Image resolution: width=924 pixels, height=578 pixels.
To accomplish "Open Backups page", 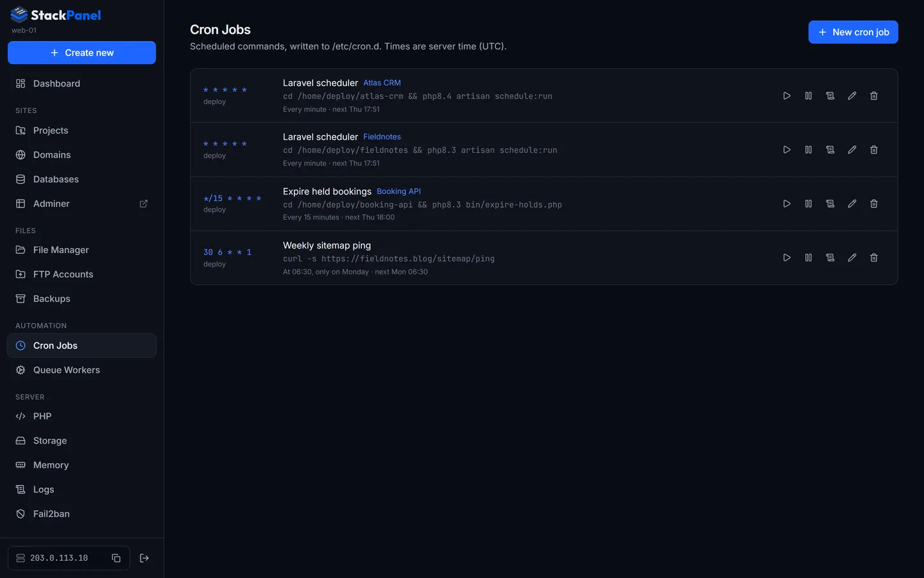I will coord(81,299).
